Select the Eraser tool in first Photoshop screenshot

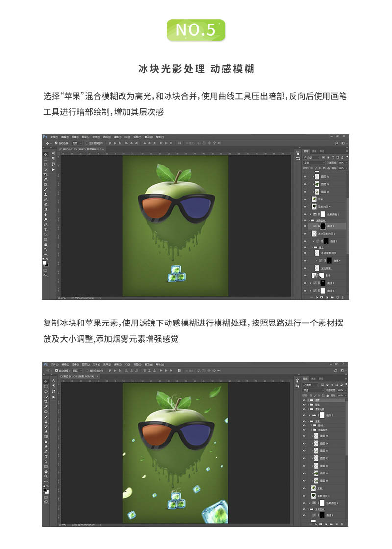[x=45, y=205]
